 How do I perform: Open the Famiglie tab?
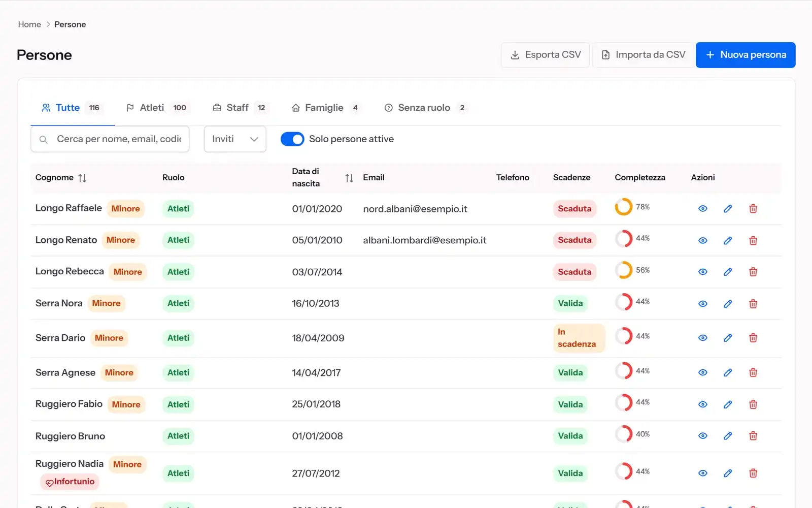[x=326, y=108]
